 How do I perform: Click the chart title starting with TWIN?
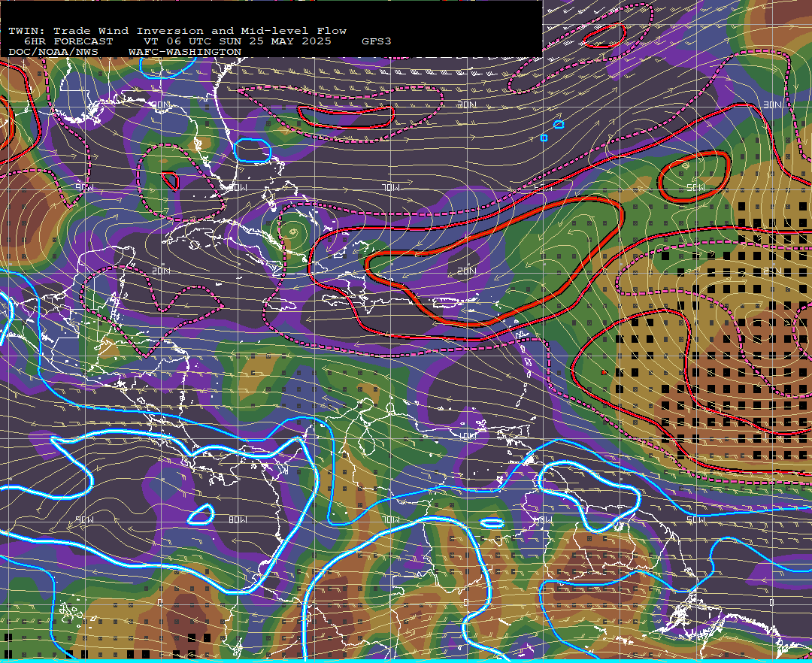[177, 31]
